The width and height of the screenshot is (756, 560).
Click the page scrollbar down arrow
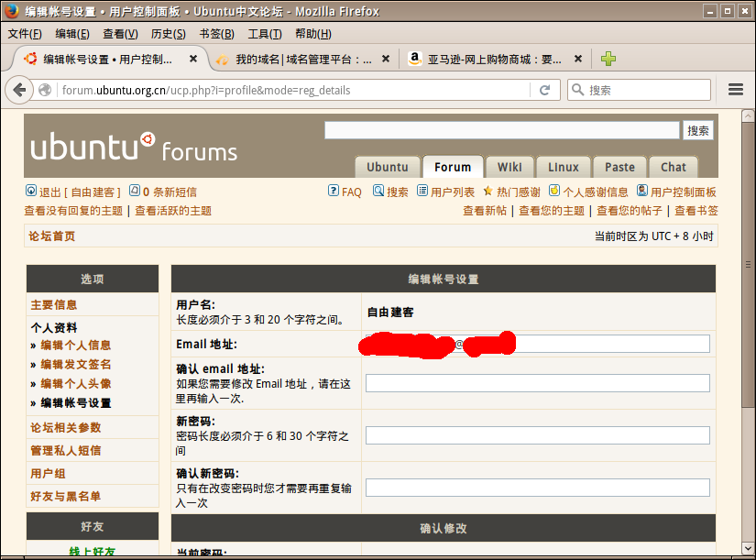pos(748,548)
